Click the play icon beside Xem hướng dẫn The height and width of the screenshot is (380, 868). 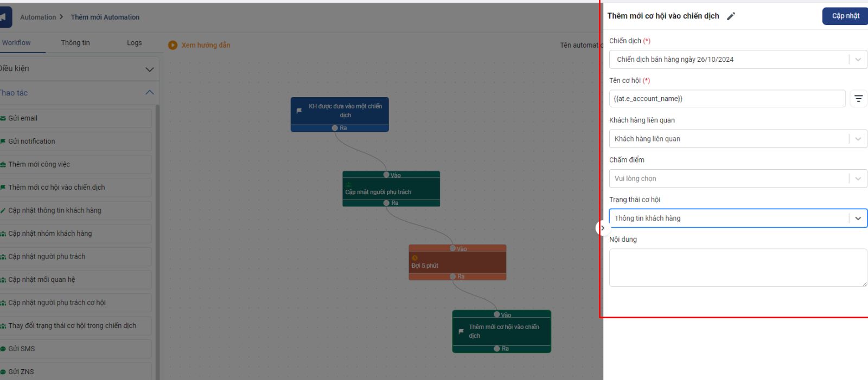coord(173,46)
